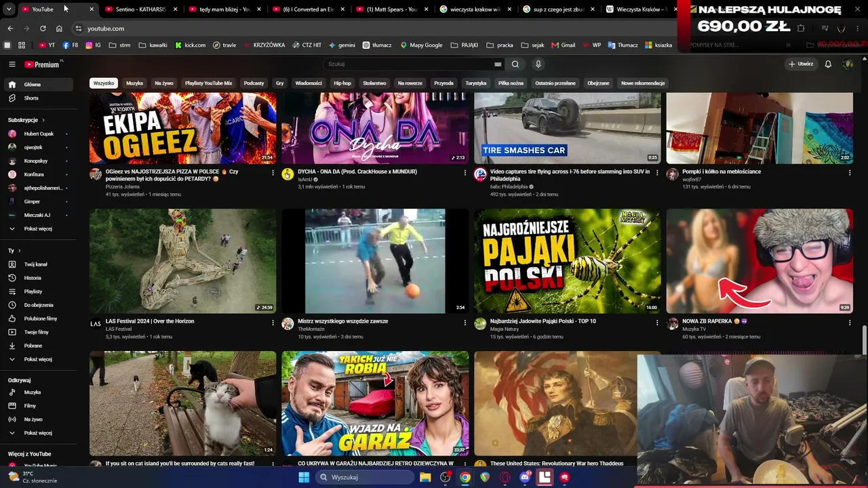Image resolution: width=868 pixels, height=488 pixels.
Task: Start voice search with the microphone icon
Action: pyautogui.click(x=538, y=64)
